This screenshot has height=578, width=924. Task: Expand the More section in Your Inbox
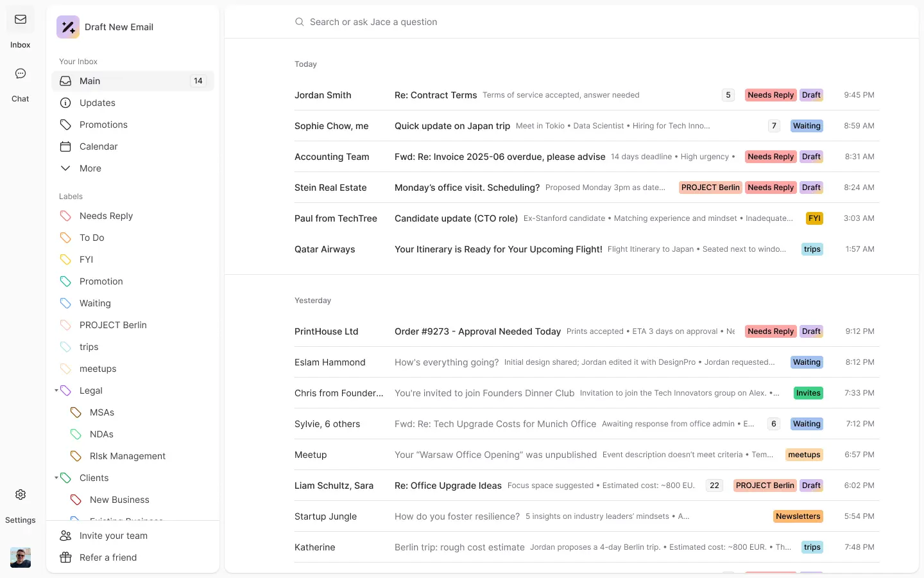point(65,168)
